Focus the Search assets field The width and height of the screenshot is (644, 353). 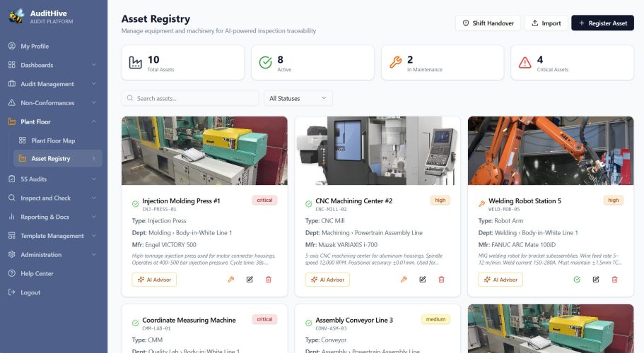[190, 98]
